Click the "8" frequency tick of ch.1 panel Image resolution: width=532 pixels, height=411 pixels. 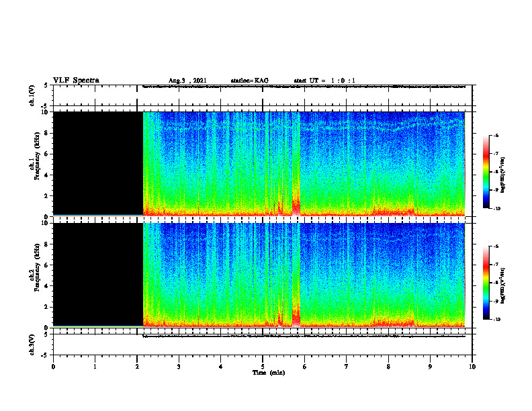point(47,133)
